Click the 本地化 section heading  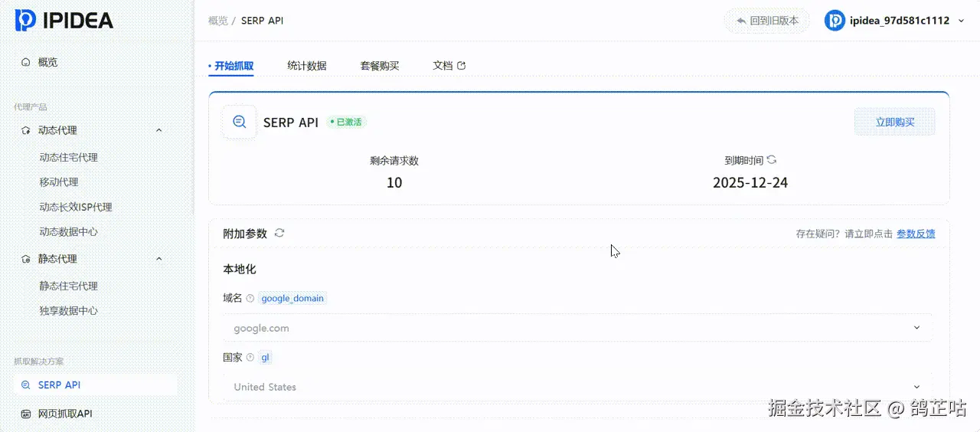[240, 270]
